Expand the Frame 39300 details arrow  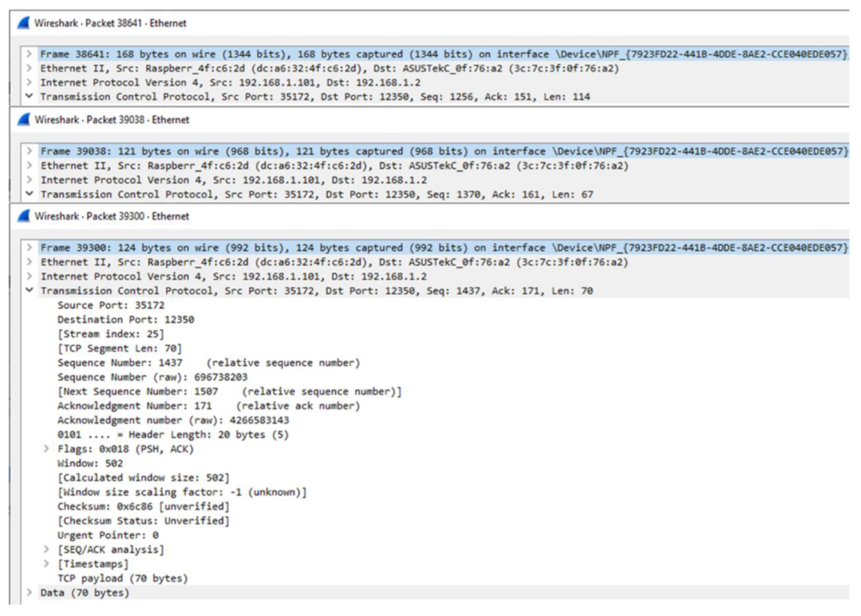[29, 248]
